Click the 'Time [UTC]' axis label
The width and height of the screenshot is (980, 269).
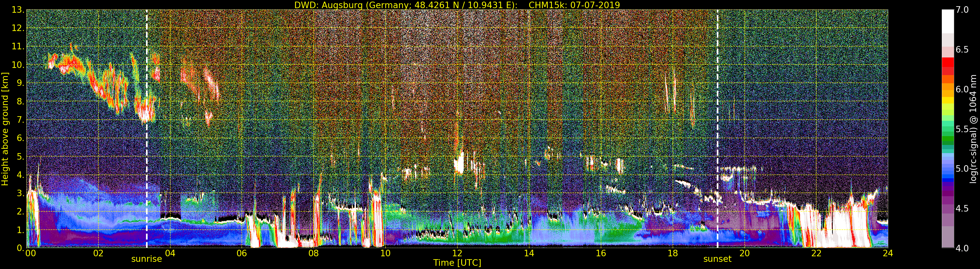[x=457, y=263]
